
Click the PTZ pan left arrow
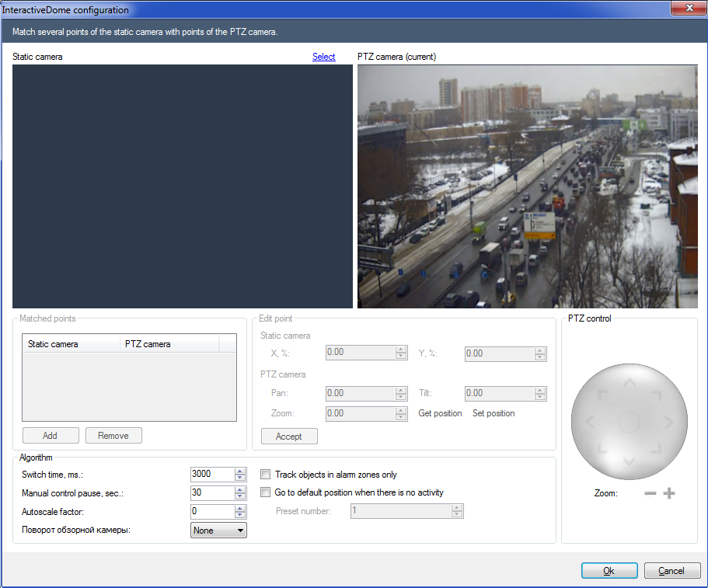click(x=589, y=423)
